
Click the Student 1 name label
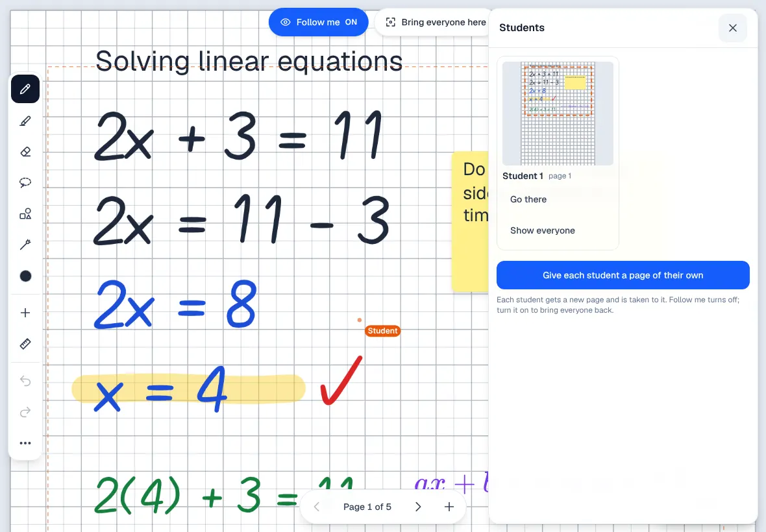point(523,176)
